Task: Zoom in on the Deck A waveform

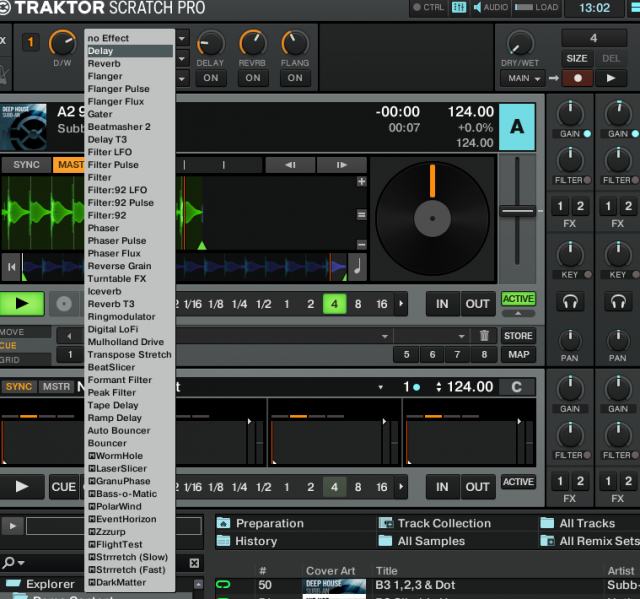Action: click(361, 182)
